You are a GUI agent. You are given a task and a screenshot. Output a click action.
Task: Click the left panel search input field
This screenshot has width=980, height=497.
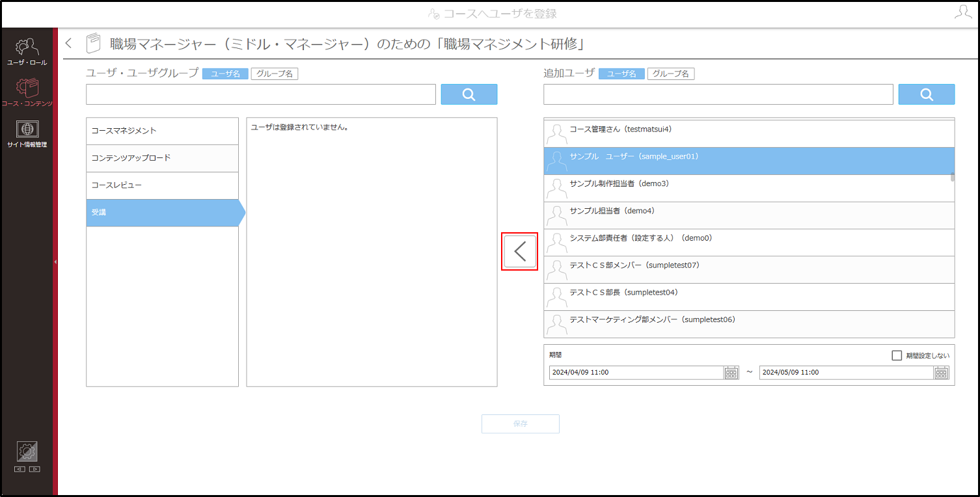[x=261, y=94]
